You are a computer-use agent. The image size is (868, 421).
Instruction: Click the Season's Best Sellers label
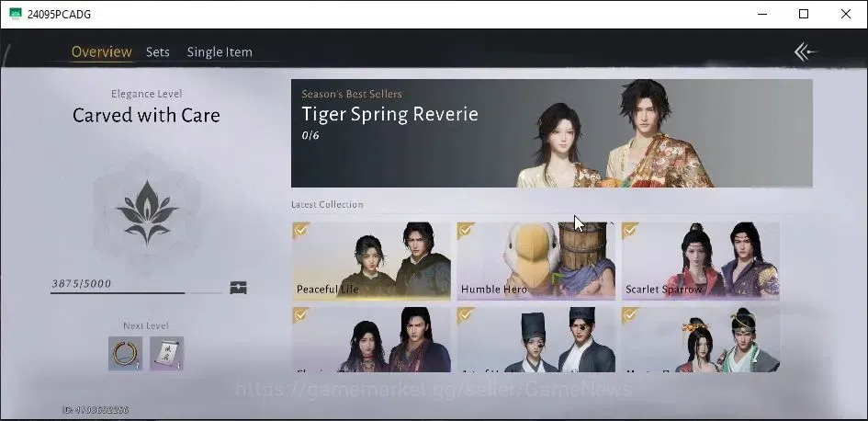352,94
